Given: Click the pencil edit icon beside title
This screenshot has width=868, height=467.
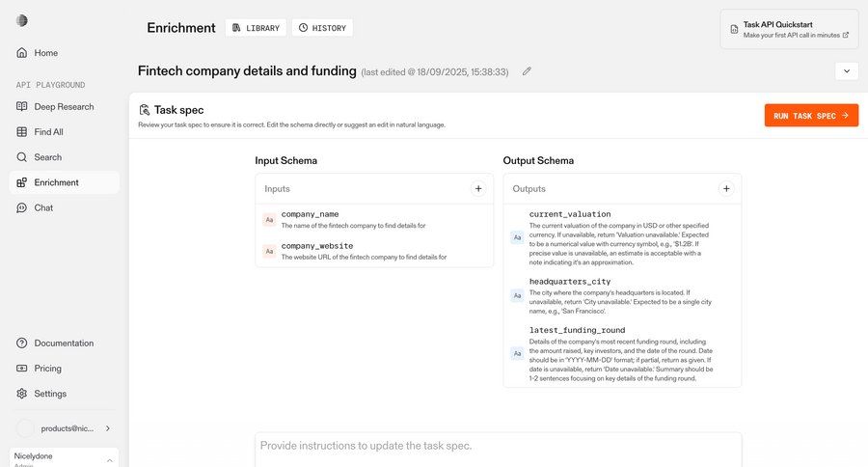Looking at the screenshot, I should tap(527, 71).
